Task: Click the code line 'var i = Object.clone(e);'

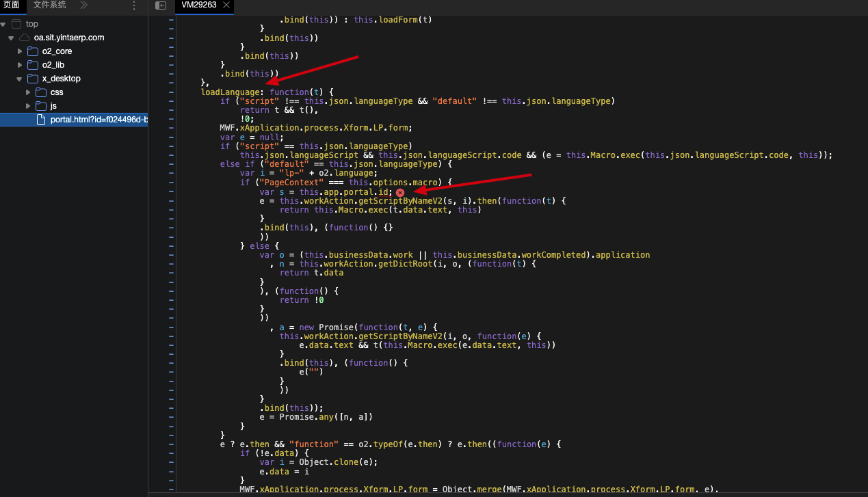Action: tap(319, 462)
